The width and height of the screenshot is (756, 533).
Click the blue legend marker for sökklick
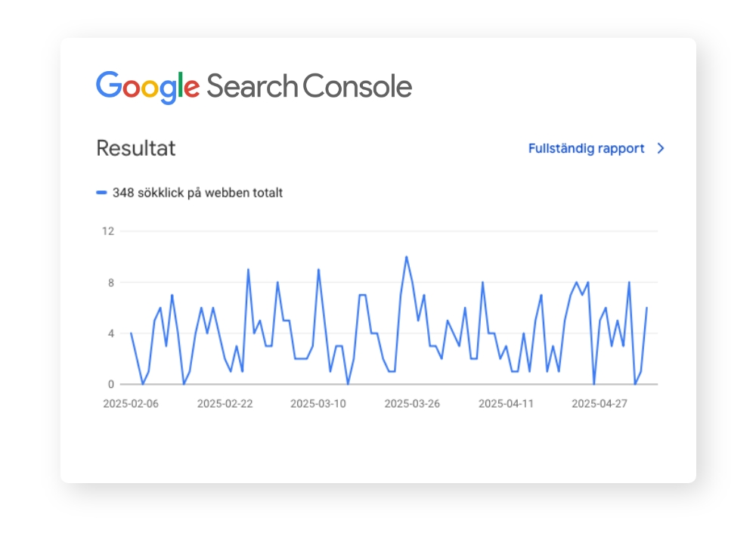pos(101,193)
